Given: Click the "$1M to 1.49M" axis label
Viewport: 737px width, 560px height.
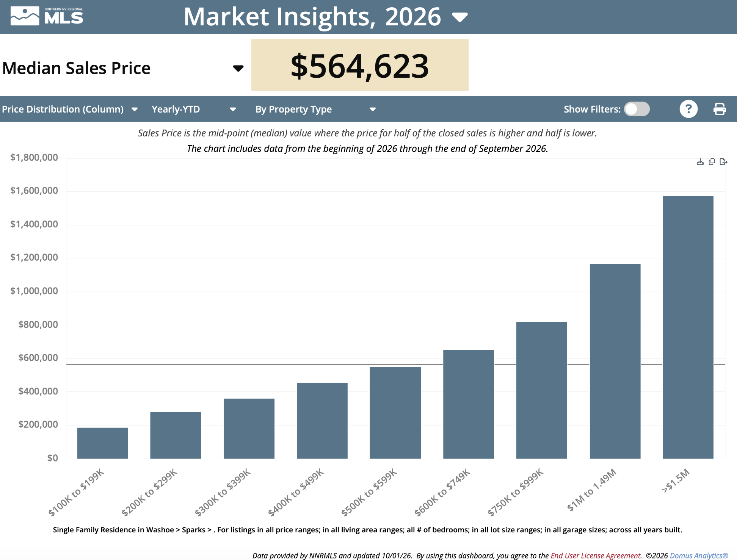Looking at the screenshot, I should tap(591, 490).
